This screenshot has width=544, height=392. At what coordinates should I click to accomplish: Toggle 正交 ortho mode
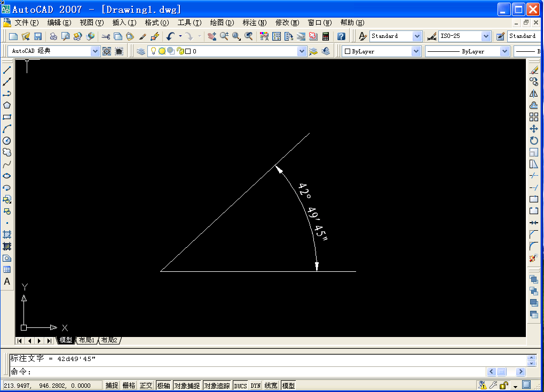pos(146,386)
